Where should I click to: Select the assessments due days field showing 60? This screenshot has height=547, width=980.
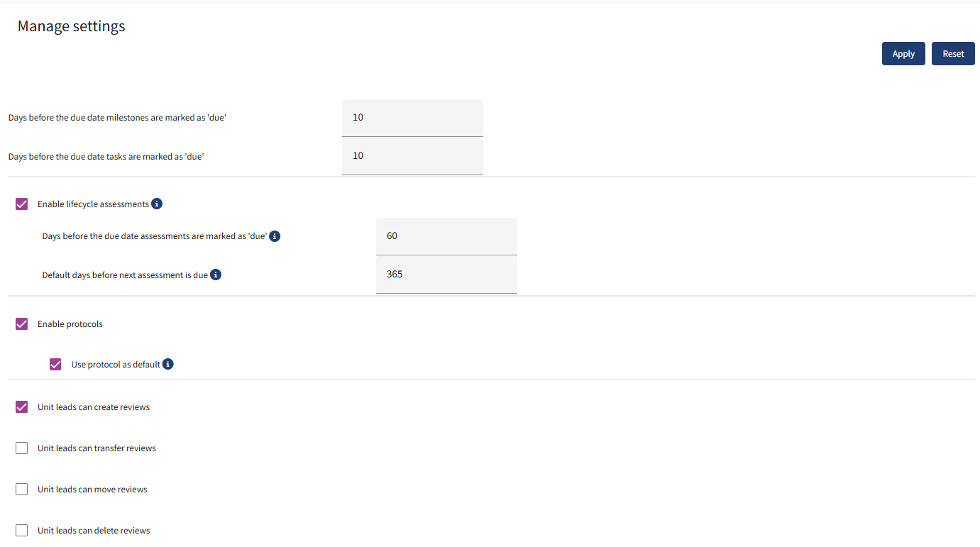(446, 236)
